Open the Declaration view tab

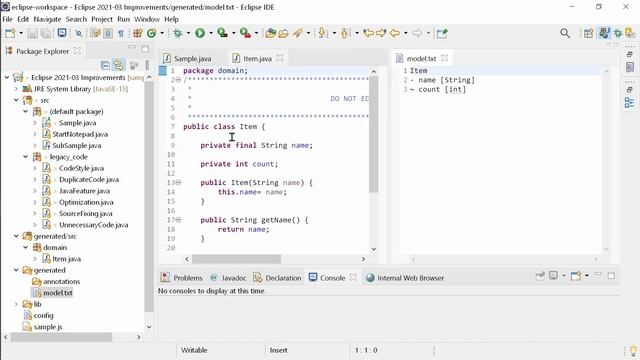pyautogui.click(x=277, y=278)
